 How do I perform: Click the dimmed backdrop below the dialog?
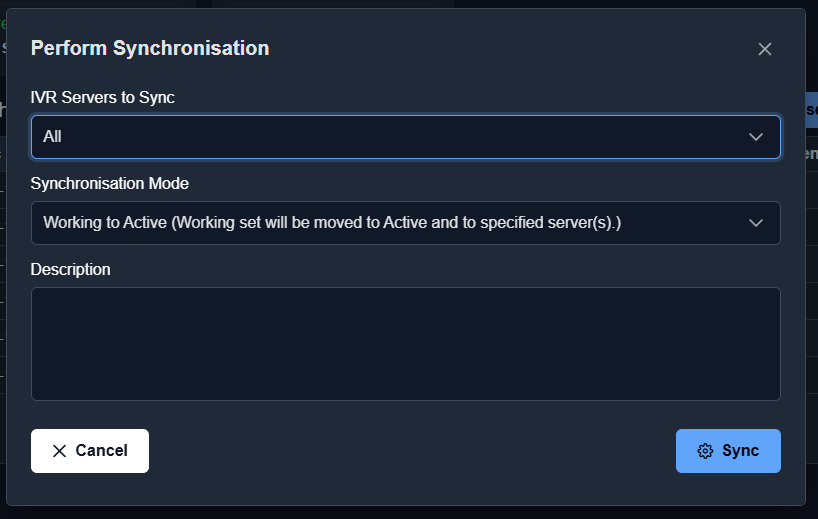coord(400,512)
